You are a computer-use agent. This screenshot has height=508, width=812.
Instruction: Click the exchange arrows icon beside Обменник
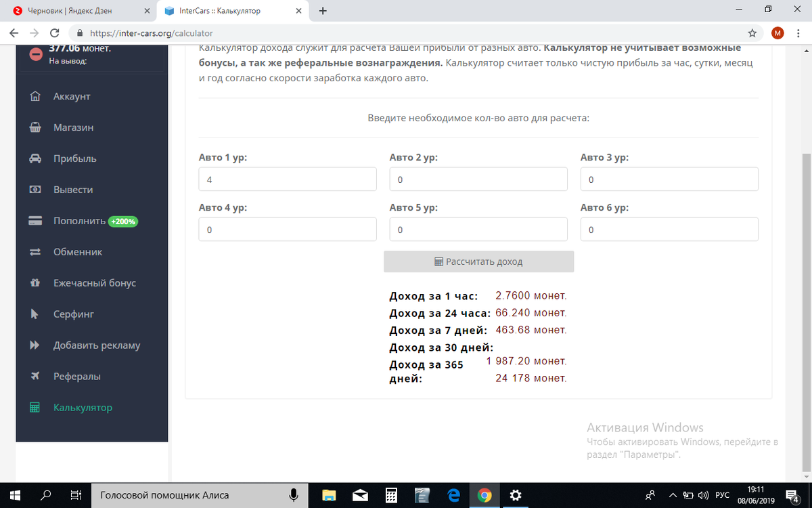tap(35, 252)
